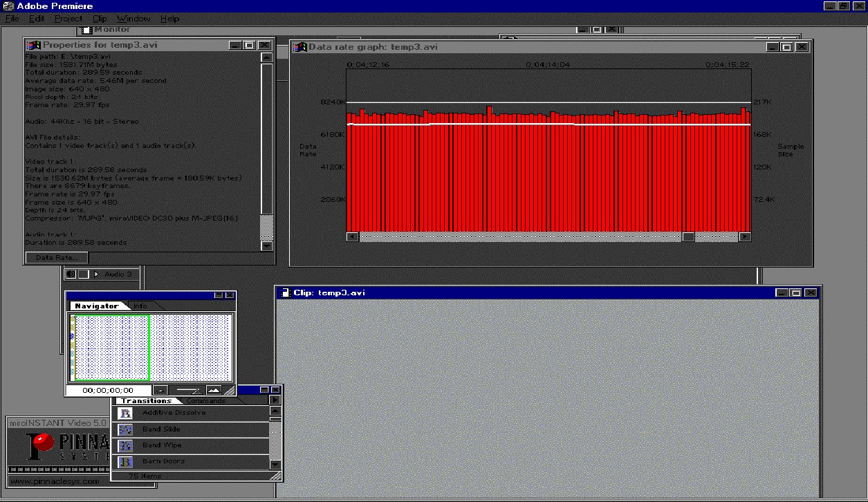
Task: Open the Transitions palette flyout menu arrow
Action: (x=275, y=400)
